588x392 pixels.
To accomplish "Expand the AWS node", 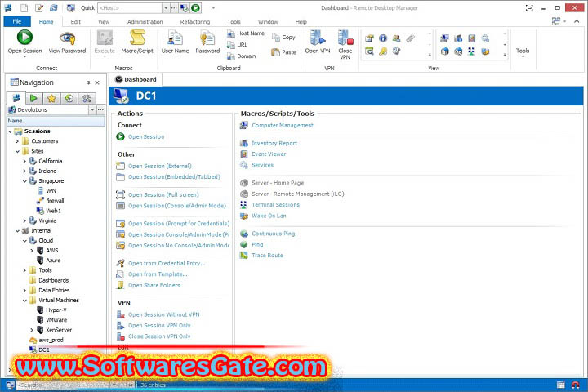I will coord(32,250).
